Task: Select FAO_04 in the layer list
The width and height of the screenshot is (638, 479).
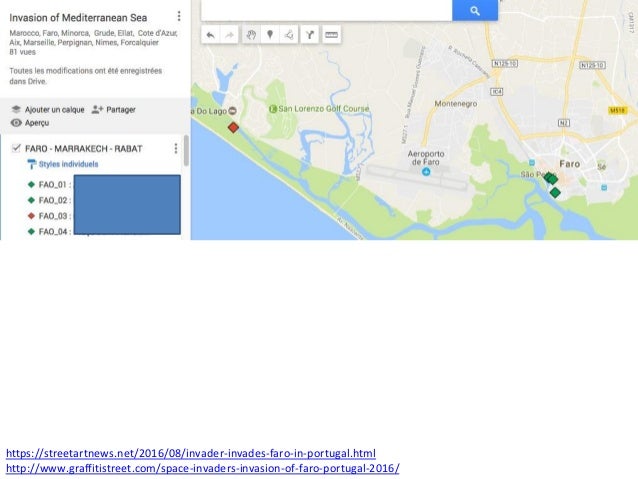Action: pos(55,232)
